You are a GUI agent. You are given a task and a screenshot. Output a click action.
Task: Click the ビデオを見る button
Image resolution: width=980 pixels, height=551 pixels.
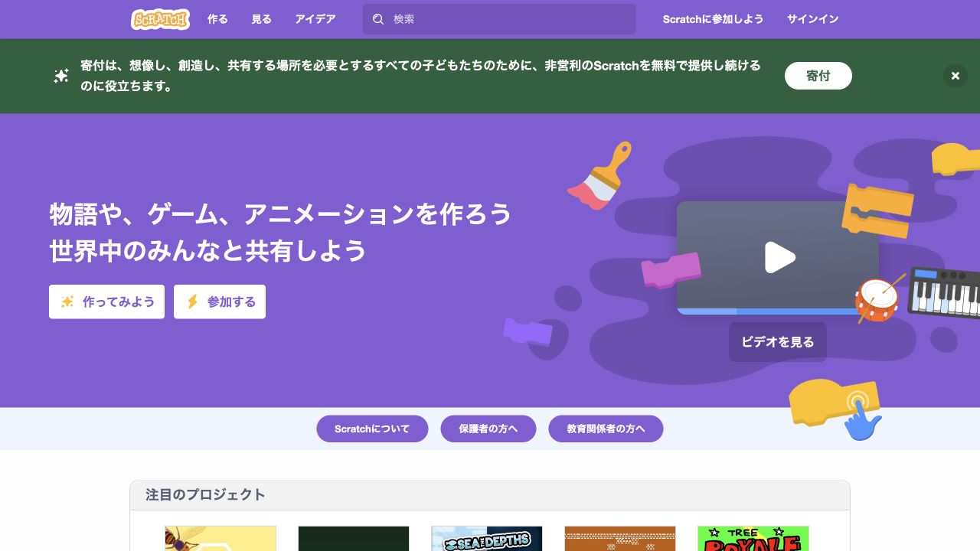point(777,342)
